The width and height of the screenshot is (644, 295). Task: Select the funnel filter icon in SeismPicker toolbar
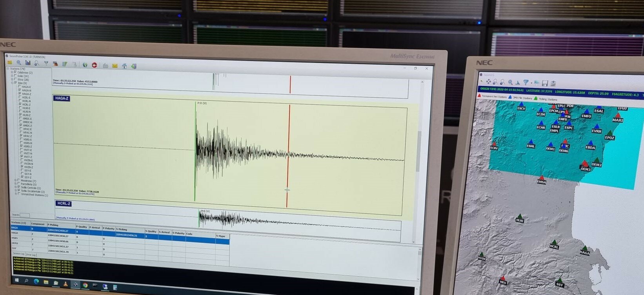(x=46, y=63)
